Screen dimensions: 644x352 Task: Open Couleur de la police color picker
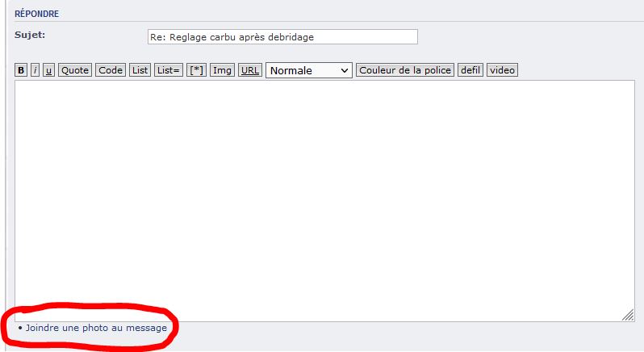point(405,70)
